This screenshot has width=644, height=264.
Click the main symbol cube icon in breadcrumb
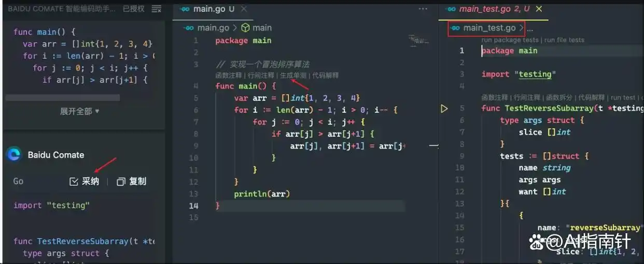point(246,28)
